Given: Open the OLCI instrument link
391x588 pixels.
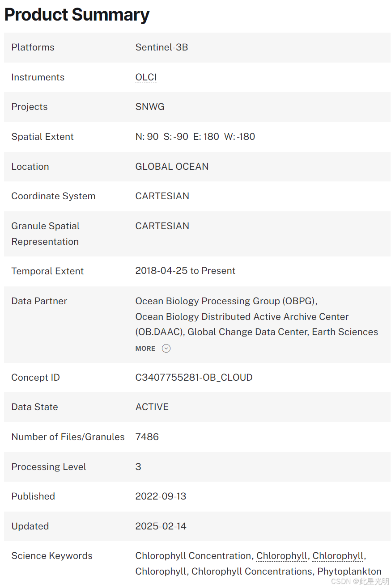Looking at the screenshot, I should 146,77.
